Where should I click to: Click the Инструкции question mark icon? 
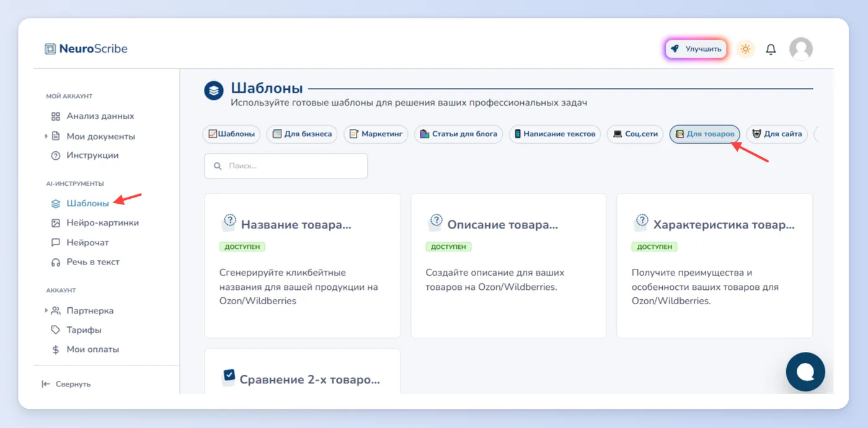tap(56, 155)
